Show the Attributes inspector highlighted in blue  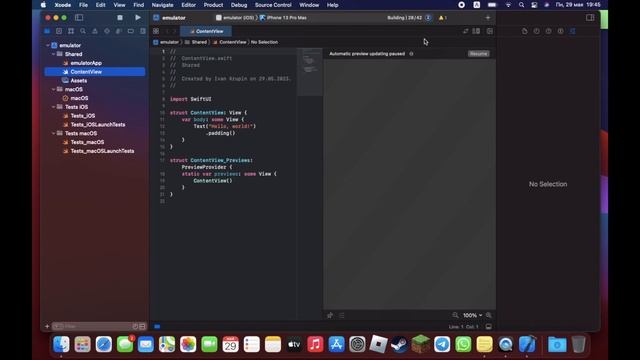(573, 31)
